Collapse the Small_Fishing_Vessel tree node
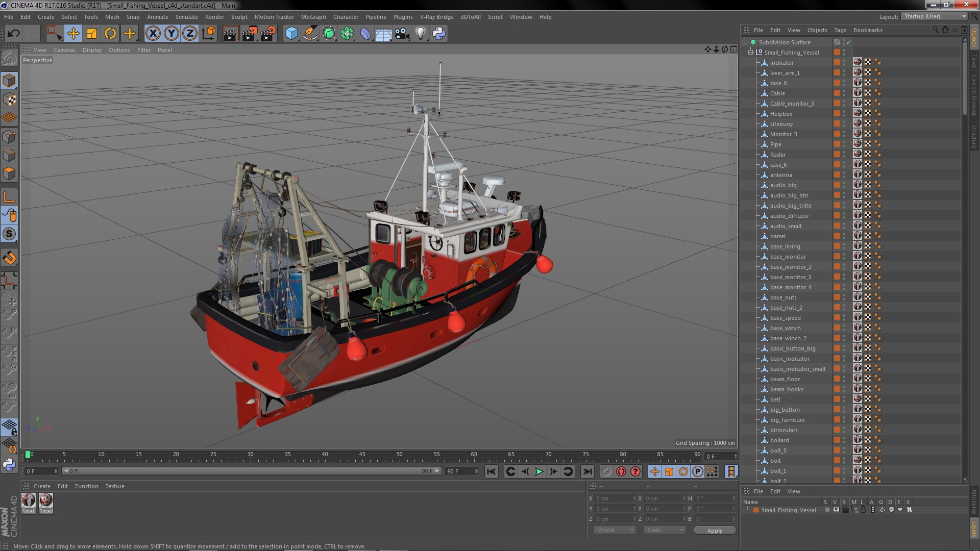Screen dimensions: 980x551 [751, 53]
